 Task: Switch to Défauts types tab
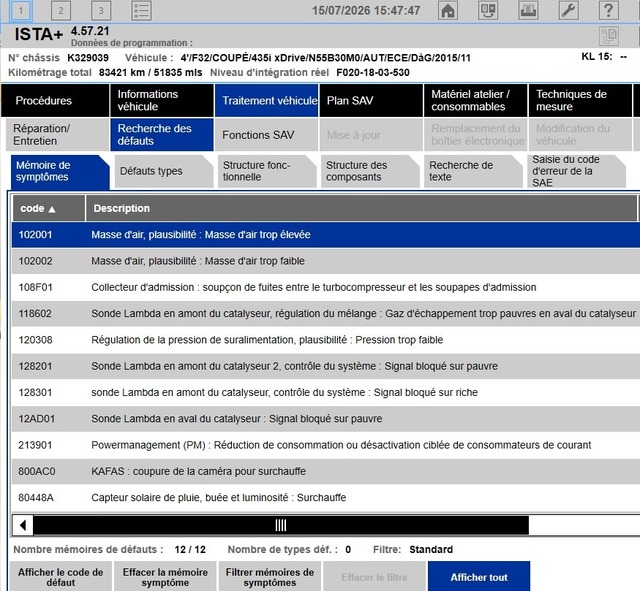[164, 171]
